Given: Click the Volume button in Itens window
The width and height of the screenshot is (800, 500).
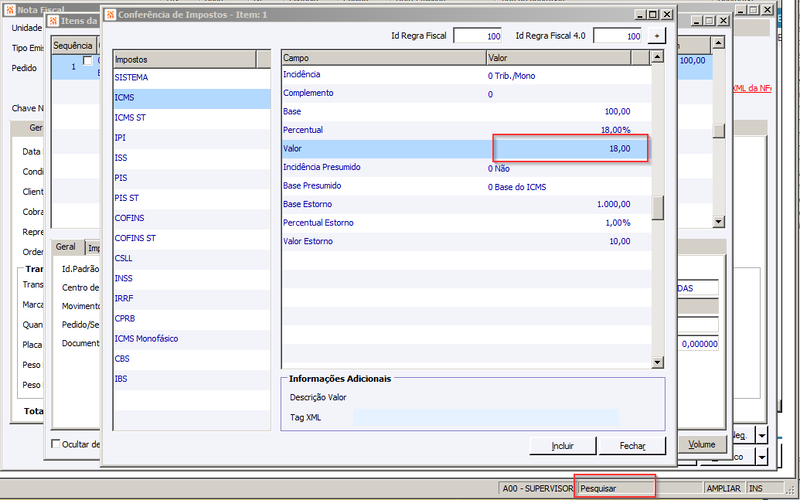Looking at the screenshot, I should click(x=702, y=444).
